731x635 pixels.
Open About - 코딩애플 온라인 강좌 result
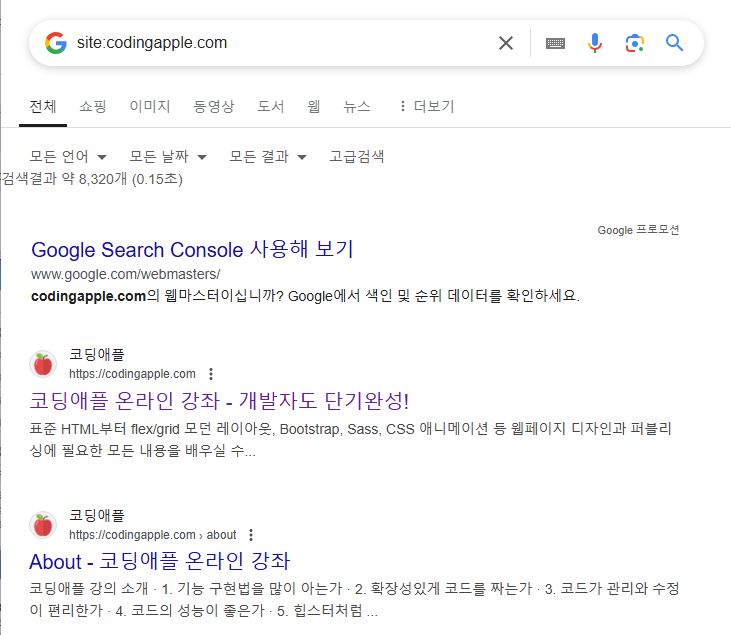(x=159, y=561)
